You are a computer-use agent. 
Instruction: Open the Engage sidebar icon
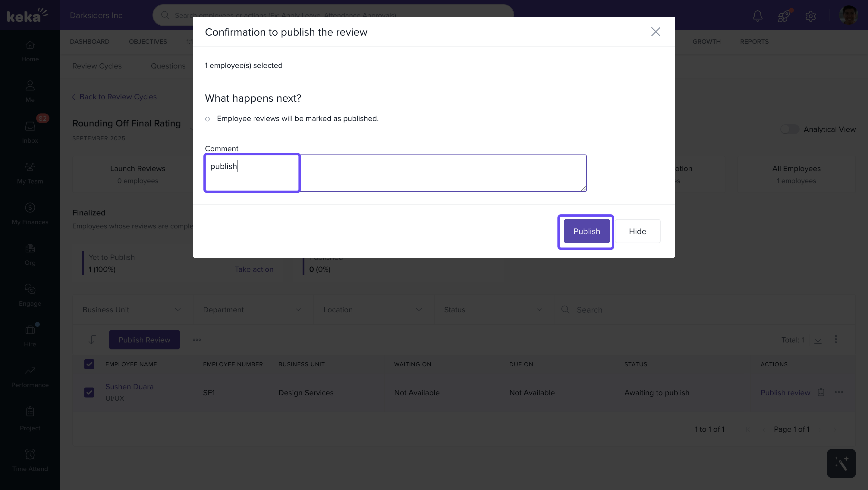pos(30,295)
